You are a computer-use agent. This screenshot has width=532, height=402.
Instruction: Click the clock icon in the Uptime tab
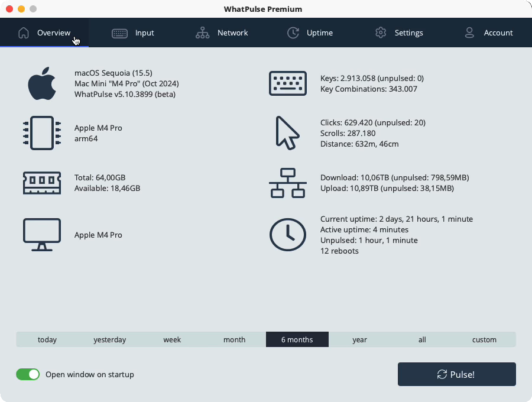tap(293, 33)
